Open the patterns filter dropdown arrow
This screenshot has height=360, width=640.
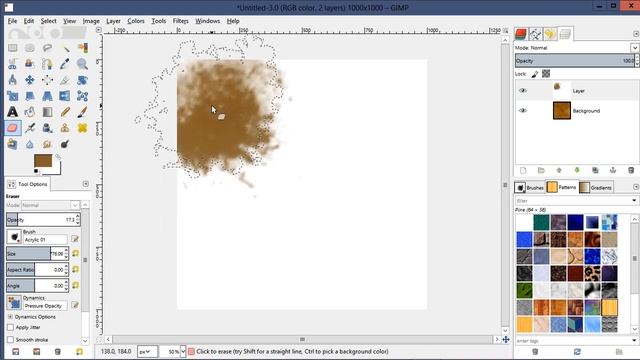(634, 200)
